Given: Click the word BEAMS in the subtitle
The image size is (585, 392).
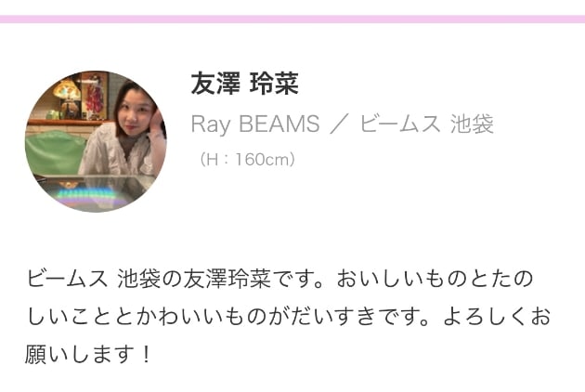Looking at the screenshot, I should click(279, 124).
